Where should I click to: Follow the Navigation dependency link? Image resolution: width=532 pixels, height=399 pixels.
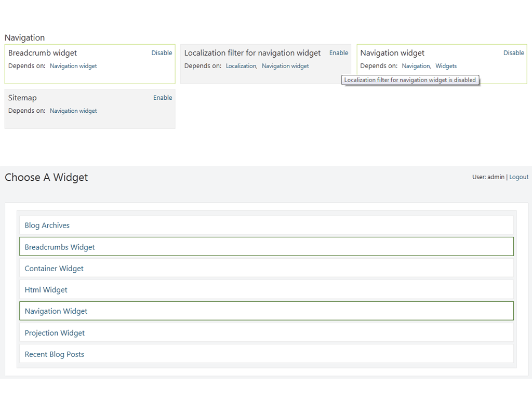tap(416, 66)
